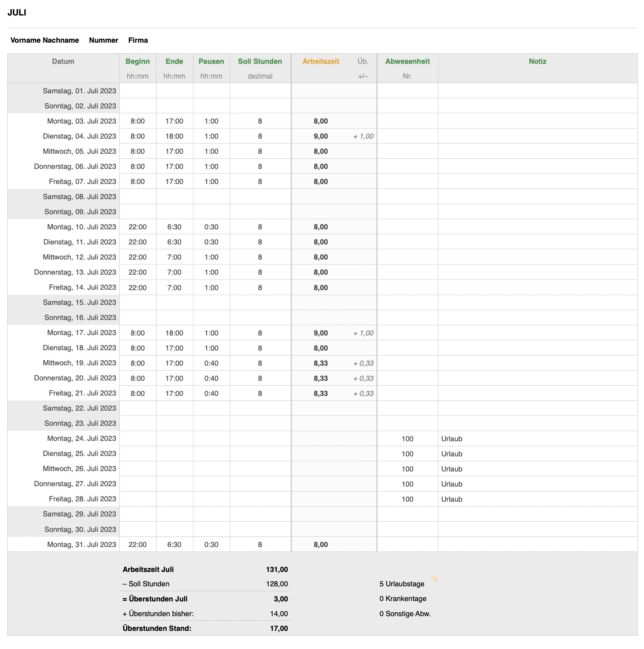Select date cell Samstag, 15. Juli 2023

point(79,303)
